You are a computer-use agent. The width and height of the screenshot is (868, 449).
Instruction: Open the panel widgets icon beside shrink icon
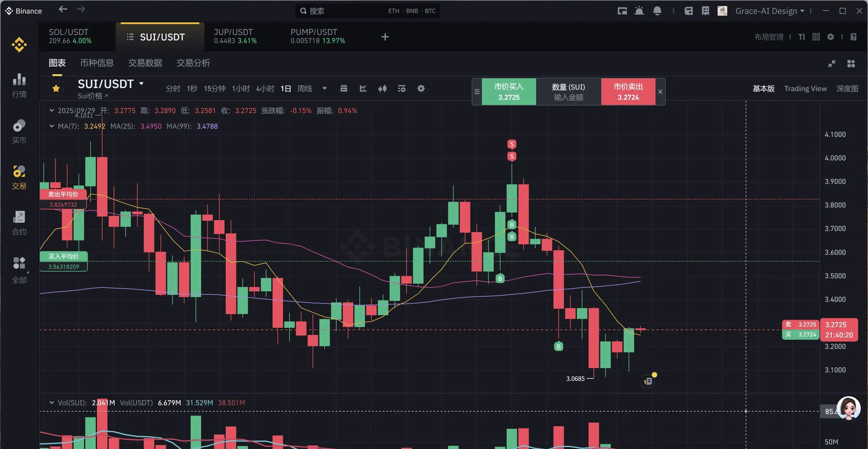coord(851,63)
